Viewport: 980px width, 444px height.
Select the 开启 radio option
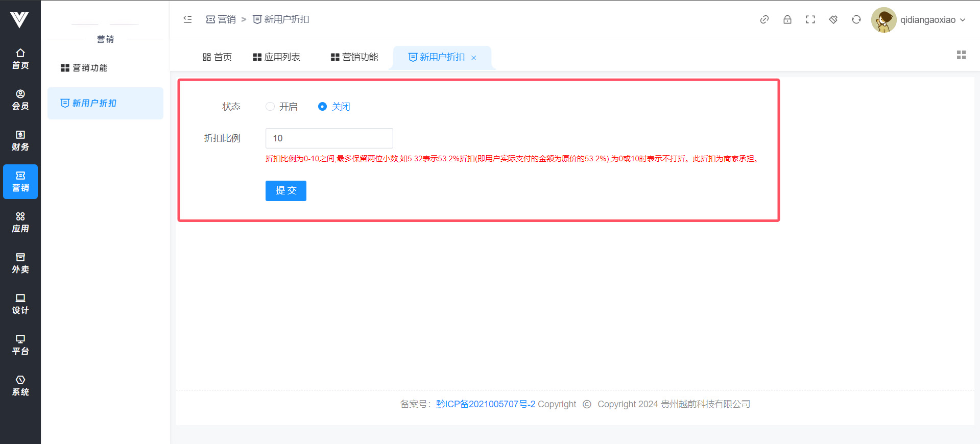coord(270,107)
